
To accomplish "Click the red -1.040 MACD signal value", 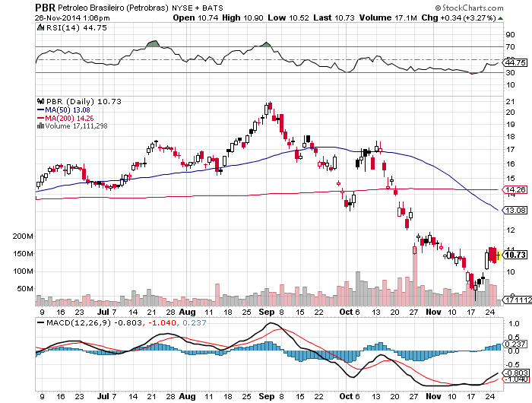I will [161, 323].
